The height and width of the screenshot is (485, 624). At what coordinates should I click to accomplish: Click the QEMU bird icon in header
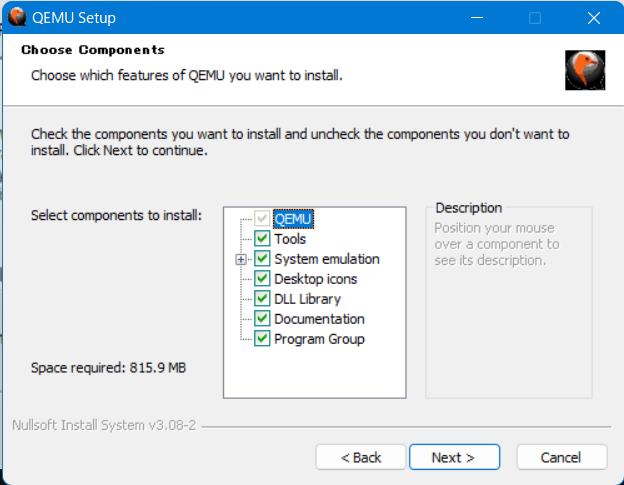coord(583,68)
